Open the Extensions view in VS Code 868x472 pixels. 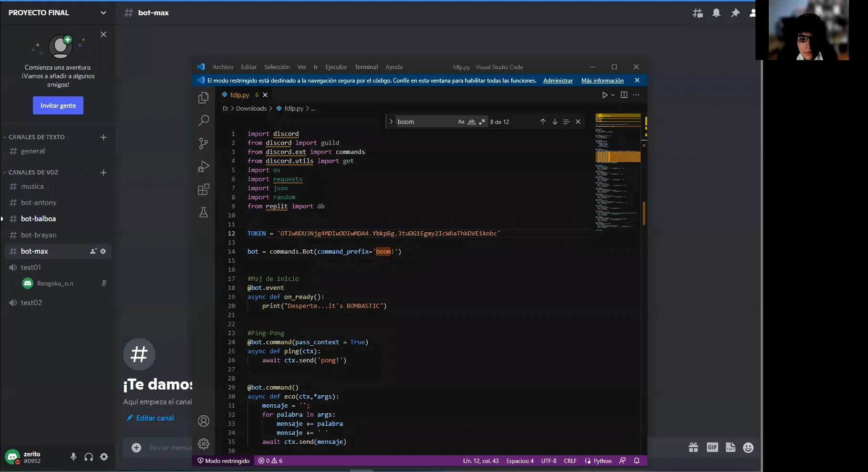[204, 189]
